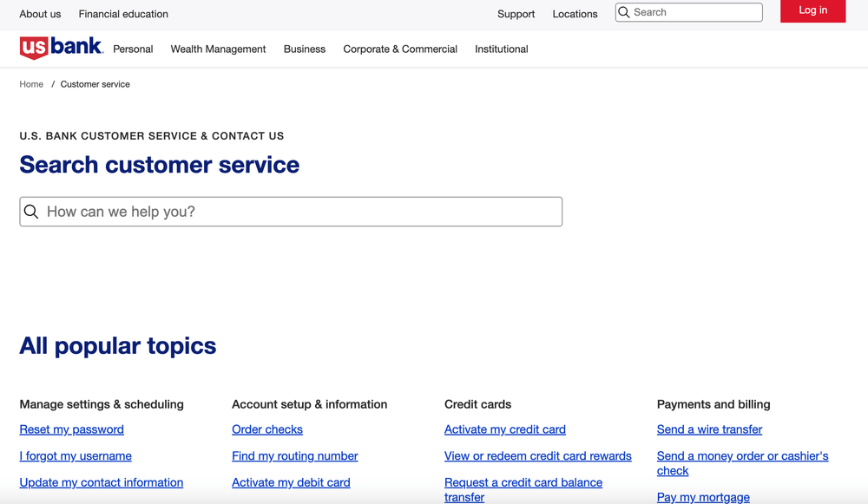Open Send a money order or cashier's check

click(x=742, y=463)
